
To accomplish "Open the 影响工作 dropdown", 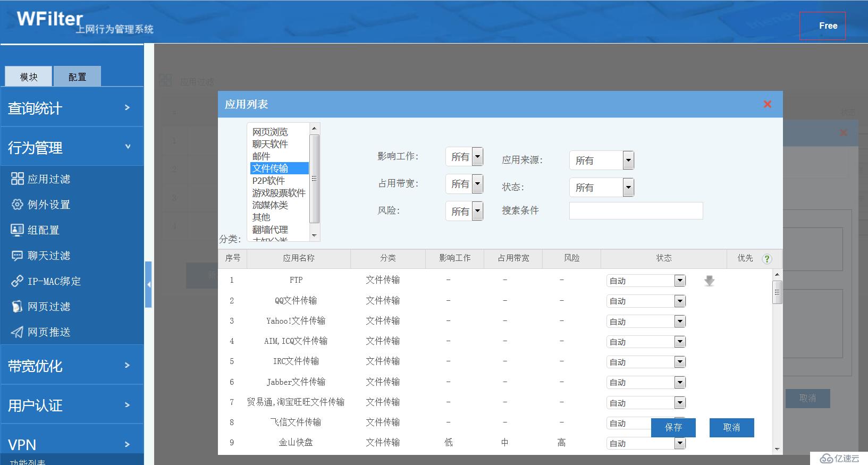I will click(x=464, y=157).
